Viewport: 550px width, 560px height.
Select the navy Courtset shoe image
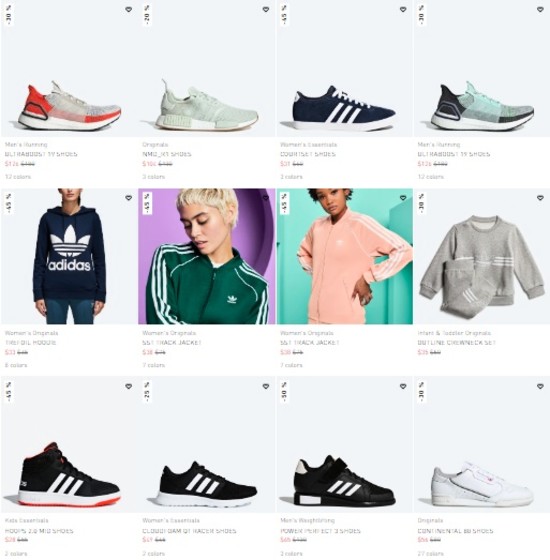344,69
